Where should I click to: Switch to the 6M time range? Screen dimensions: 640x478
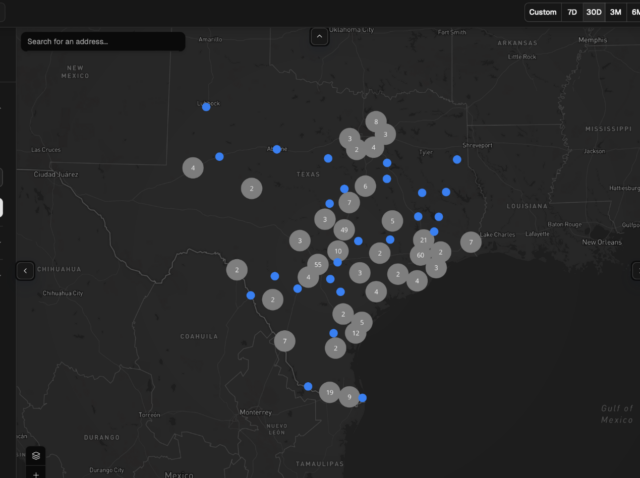[x=635, y=12]
